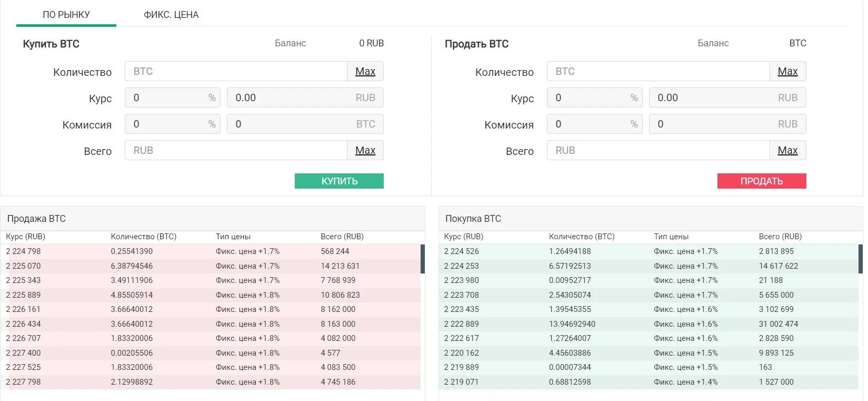Select sell offer at rate 2 225 889

[211, 295]
